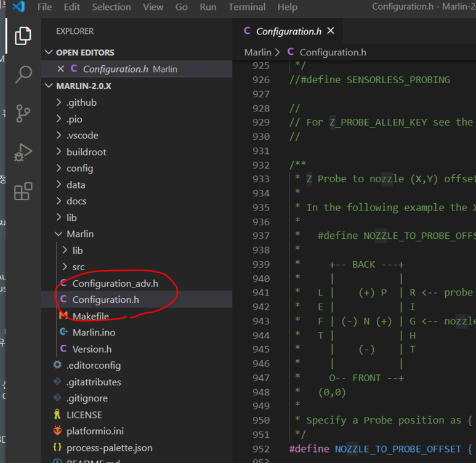Collapse the MARLIN-2.0.X workspace section
Viewport: 476px width, 463px height.
pos(49,86)
